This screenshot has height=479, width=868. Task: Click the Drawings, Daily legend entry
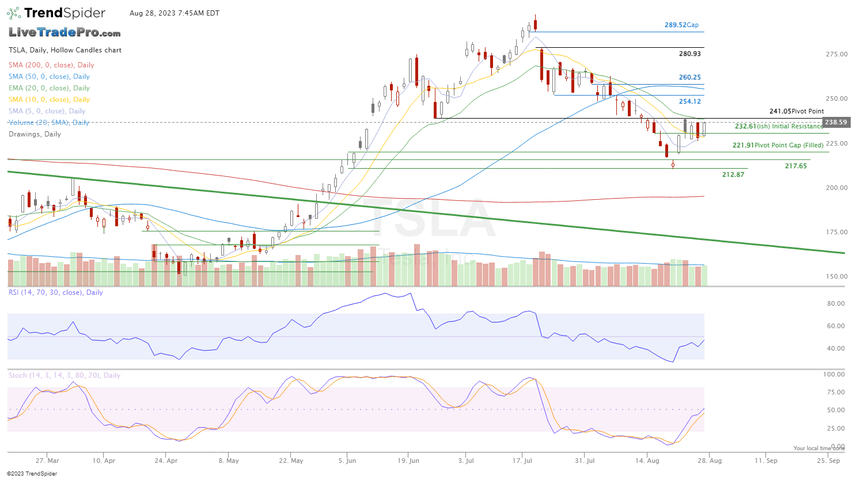(x=35, y=134)
